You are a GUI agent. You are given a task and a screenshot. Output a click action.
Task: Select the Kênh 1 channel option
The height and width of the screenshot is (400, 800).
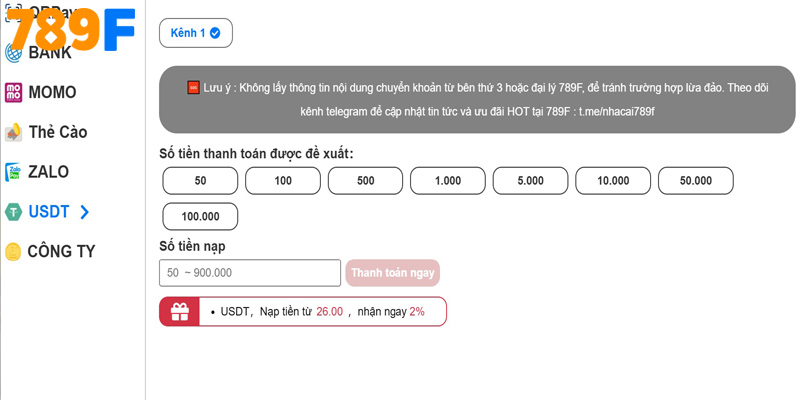click(x=195, y=33)
